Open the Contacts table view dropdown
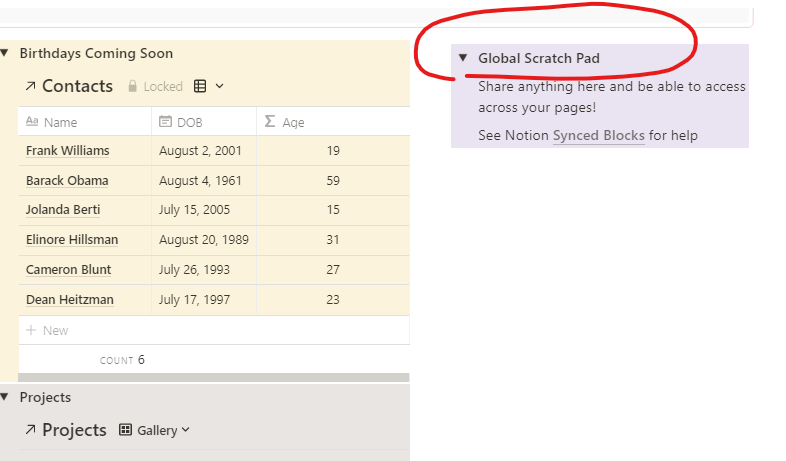This screenshot has width=786, height=461. click(220, 87)
